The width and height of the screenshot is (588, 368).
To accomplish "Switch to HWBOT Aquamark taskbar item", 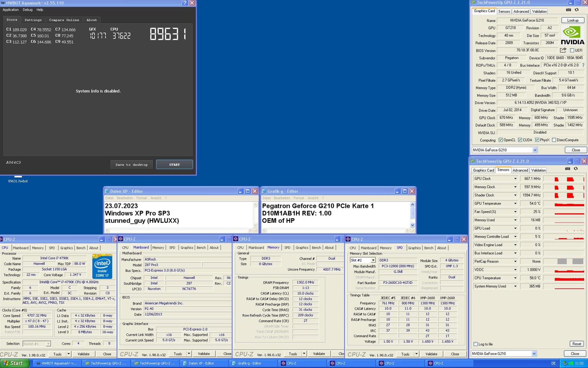I will 57,363.
